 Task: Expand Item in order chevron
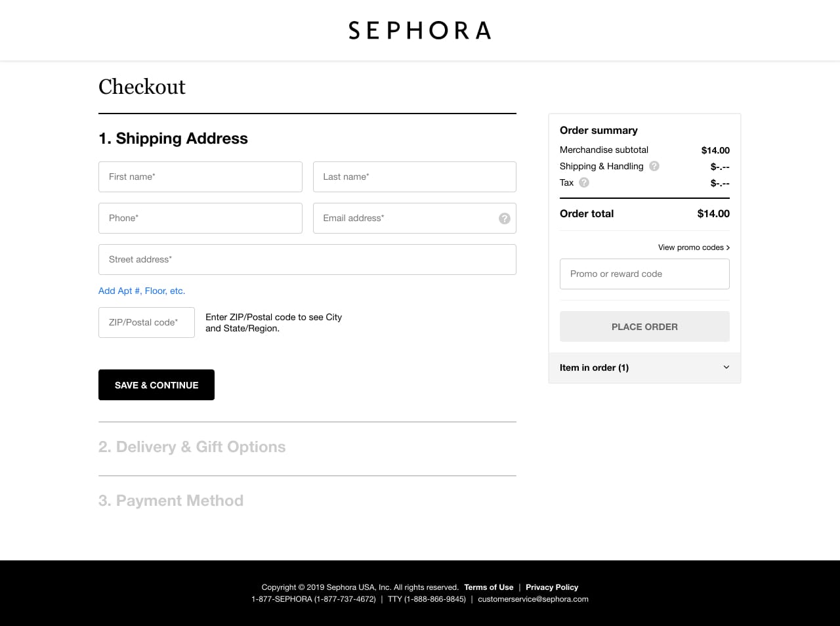726,367
